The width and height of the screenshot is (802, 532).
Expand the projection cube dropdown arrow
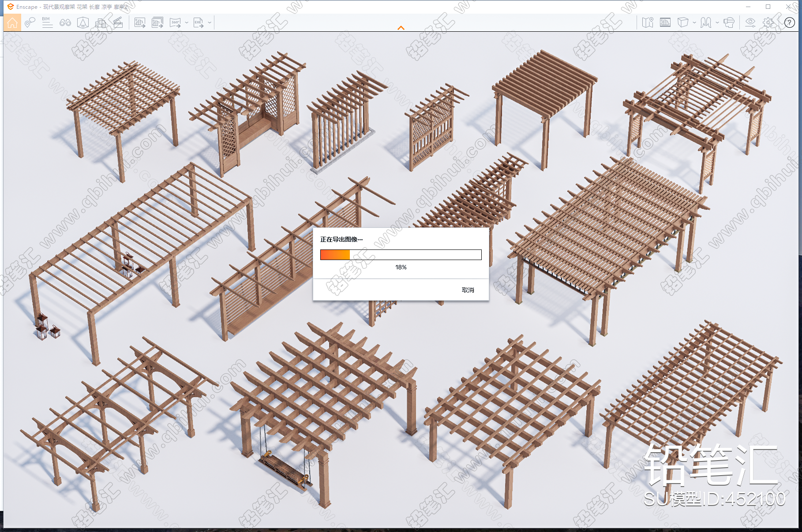pos(694,22)
